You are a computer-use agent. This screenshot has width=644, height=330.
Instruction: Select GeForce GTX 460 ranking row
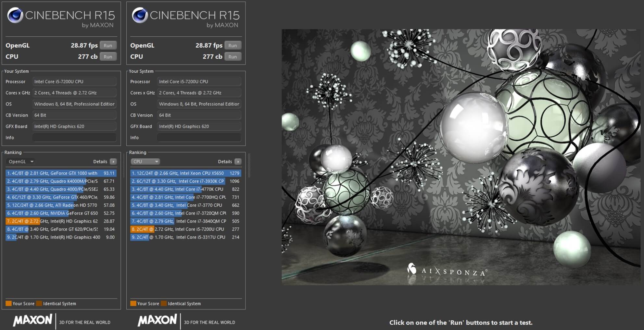click(61, 197)
